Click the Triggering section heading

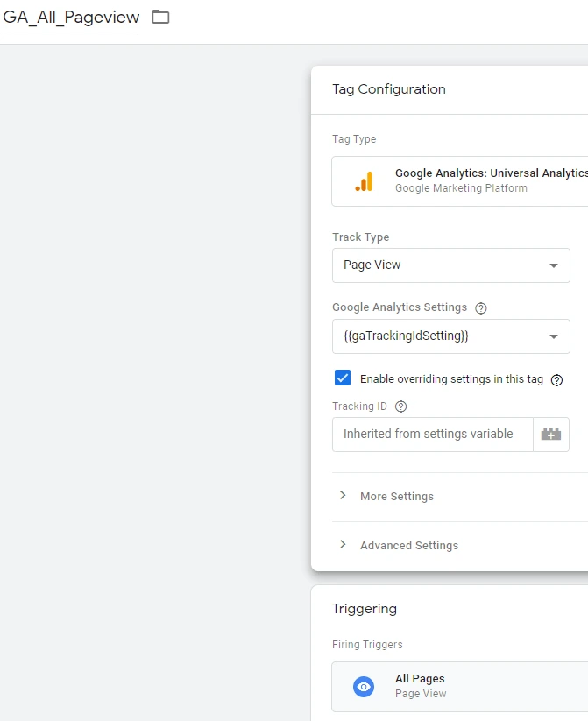tap(364, 609)
